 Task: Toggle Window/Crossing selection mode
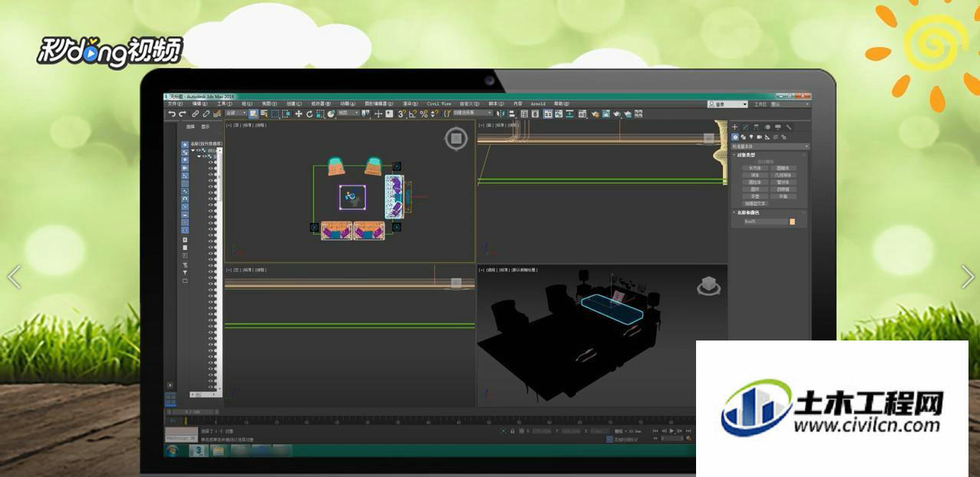tap(286, 113)
